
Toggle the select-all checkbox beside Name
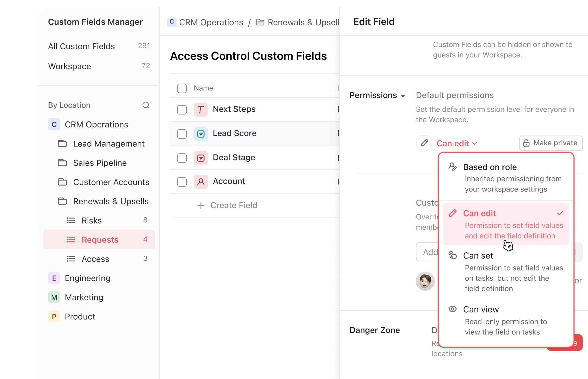click(x=182, y=88)
